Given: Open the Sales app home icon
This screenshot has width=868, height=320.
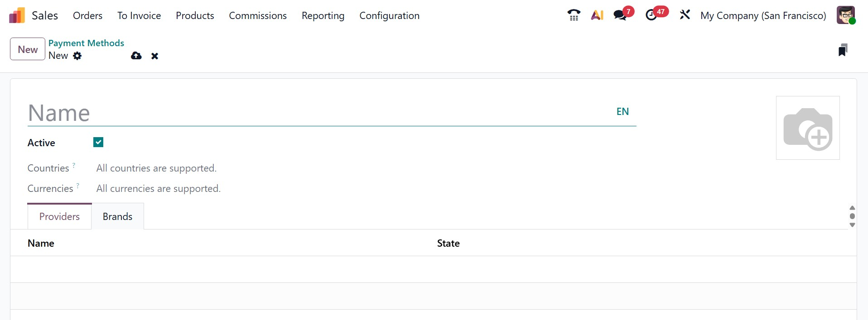Looking at the screenshot, I should pyautogui.click(x=17, y=15).
